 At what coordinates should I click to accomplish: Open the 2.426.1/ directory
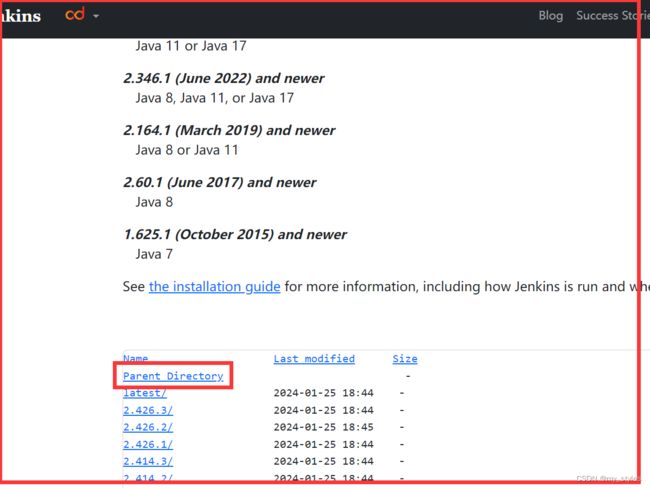[x=148, y=444]
